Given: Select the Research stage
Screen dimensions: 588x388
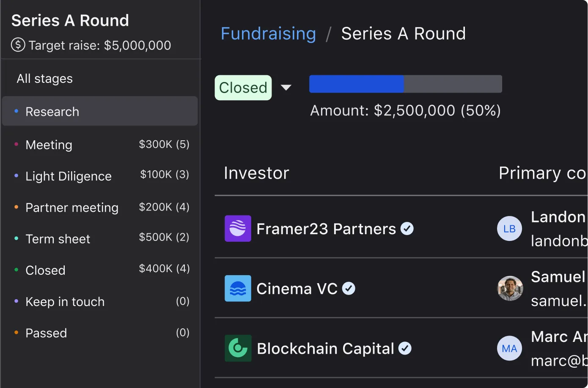Looking at the screenshot, I should point(52,112).
